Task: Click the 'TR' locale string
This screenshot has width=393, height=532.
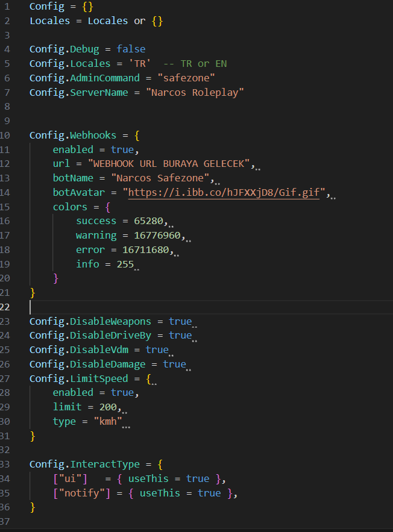Action: [x=140, y=63]
